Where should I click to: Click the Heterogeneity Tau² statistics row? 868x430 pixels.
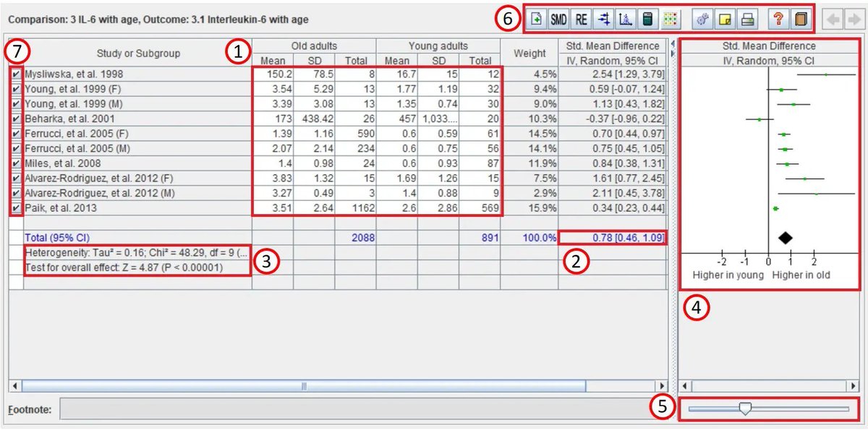137,252
